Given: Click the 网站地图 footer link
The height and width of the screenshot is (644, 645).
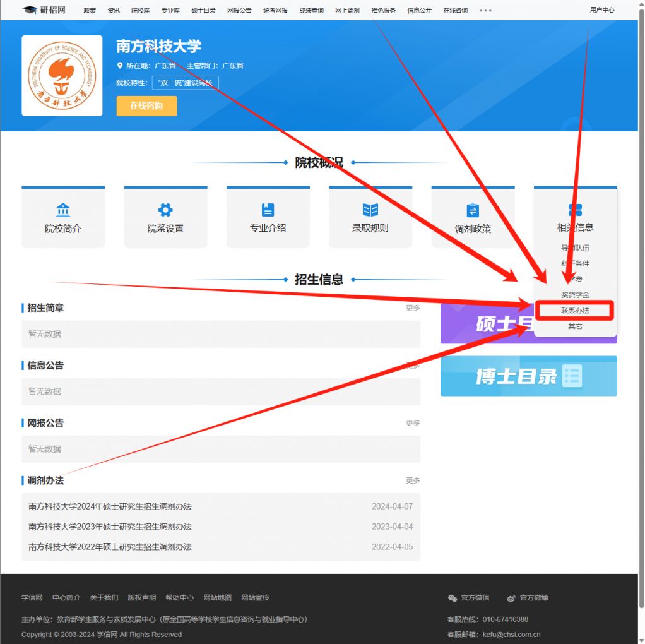Looking at the screenshot, I should point(218,598).
